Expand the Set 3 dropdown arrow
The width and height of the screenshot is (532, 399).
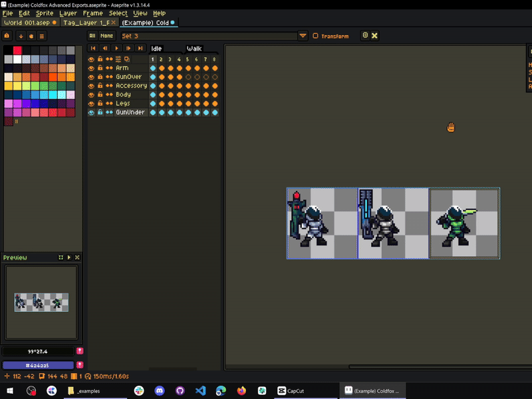pos(303,36)
